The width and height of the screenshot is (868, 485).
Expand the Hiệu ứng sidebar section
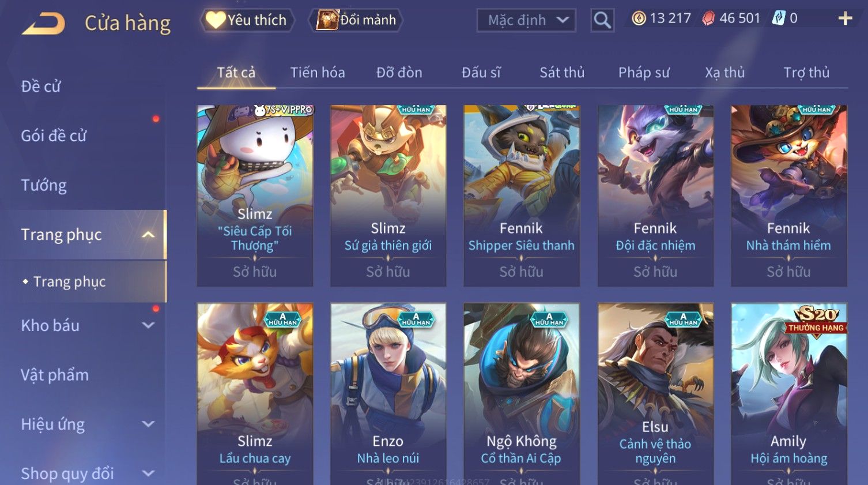[x=148, y=424]
